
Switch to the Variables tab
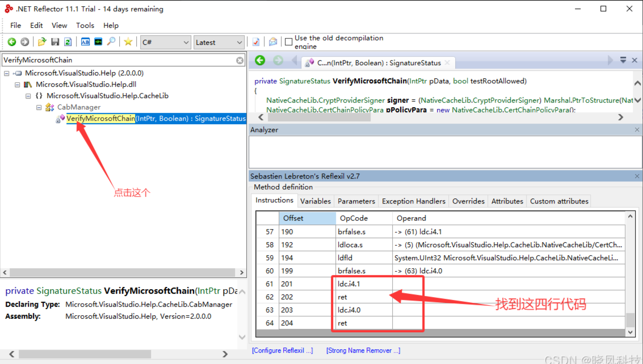(316, 201)
